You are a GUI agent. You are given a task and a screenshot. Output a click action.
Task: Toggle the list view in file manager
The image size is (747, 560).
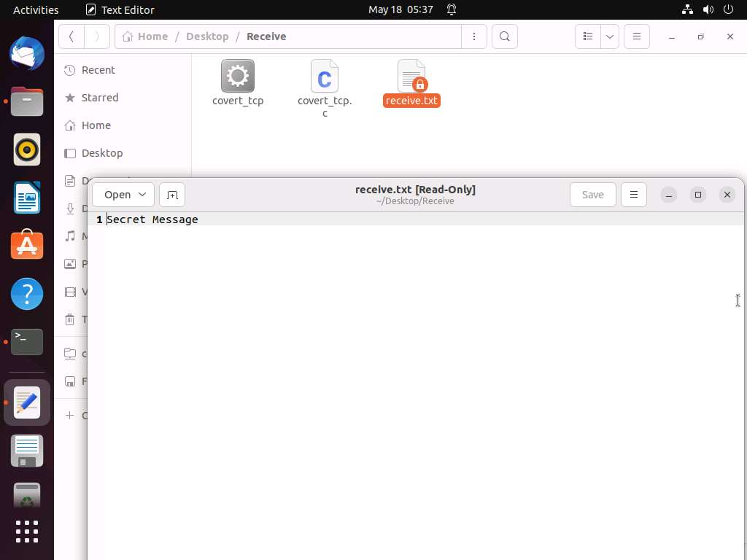pos(587,36)
